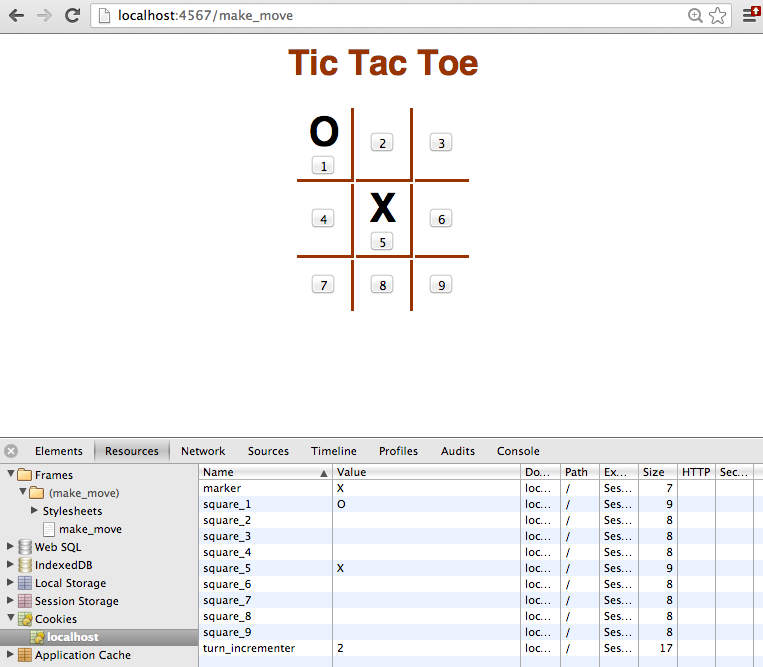This screenshot has width=763, height=667.
Task: Collapse the Frames tree node
Action: (10, 473)
